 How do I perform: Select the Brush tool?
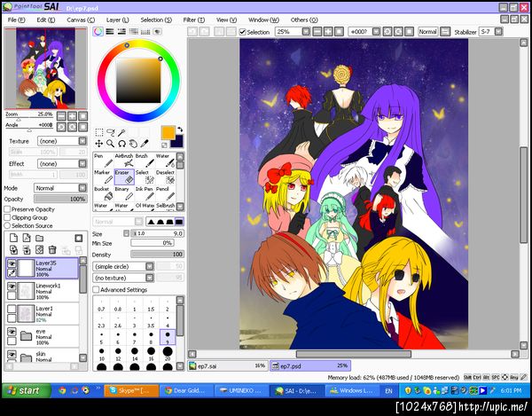click(x=145, y=161)
